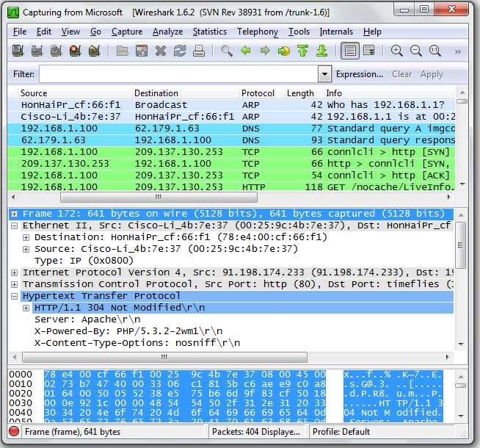Click the packet details vertical scrollbar thumb

click(461, 245)
